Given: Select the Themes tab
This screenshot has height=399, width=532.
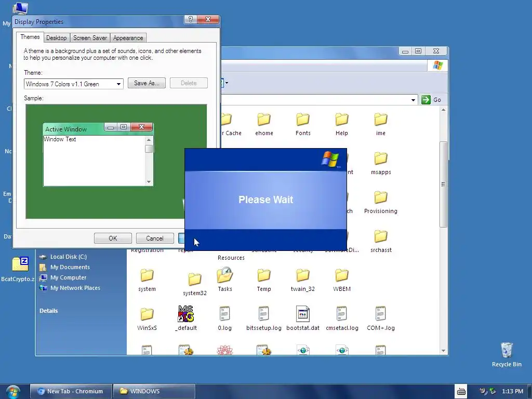Looking at the screenshot, I should [30, 37].
